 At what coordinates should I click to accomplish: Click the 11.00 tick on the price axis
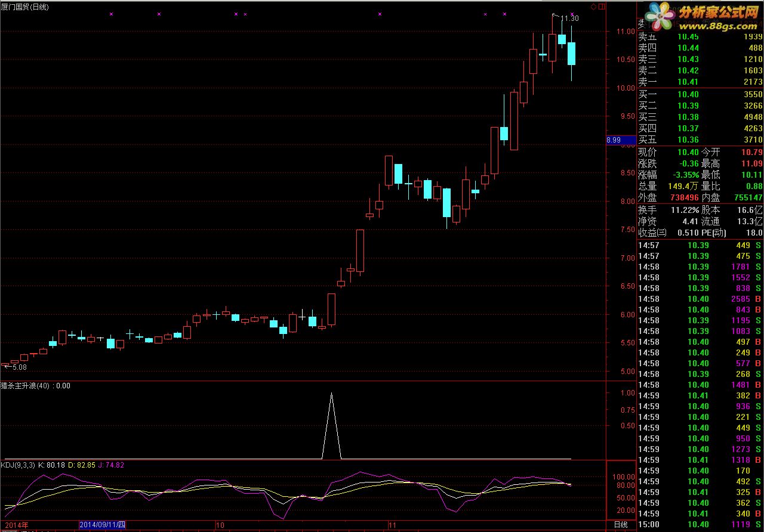tap(626, 31)
